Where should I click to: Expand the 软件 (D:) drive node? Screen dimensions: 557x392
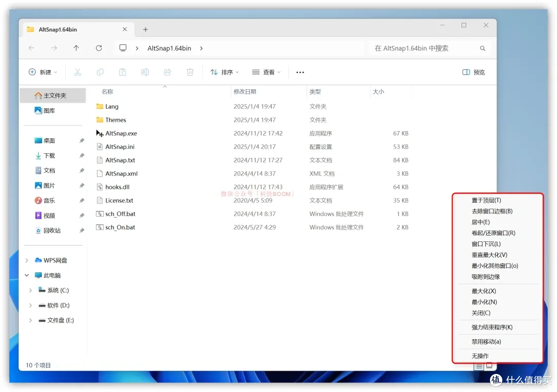[x=30, y=305]
